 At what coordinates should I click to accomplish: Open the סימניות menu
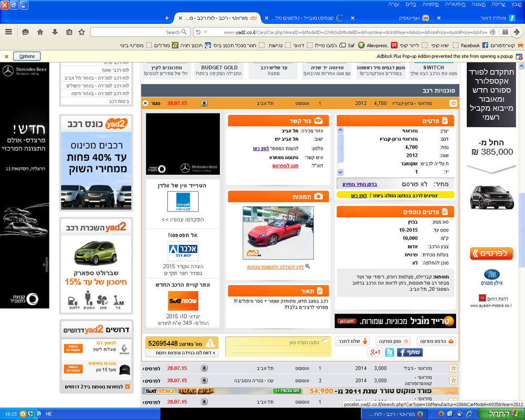430,4
